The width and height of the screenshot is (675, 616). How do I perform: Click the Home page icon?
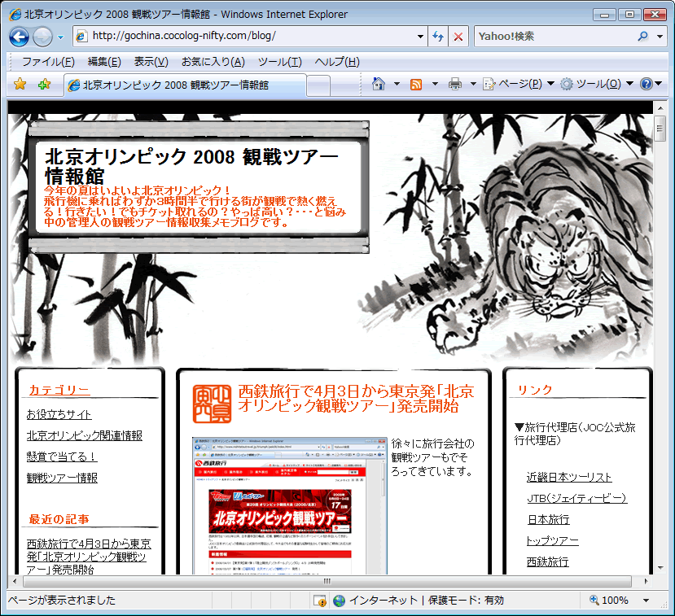(x=378, y=84)
